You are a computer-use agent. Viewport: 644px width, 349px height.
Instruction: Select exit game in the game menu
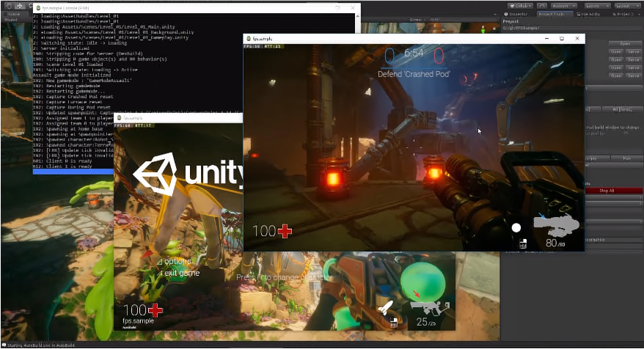coord(182,273)
